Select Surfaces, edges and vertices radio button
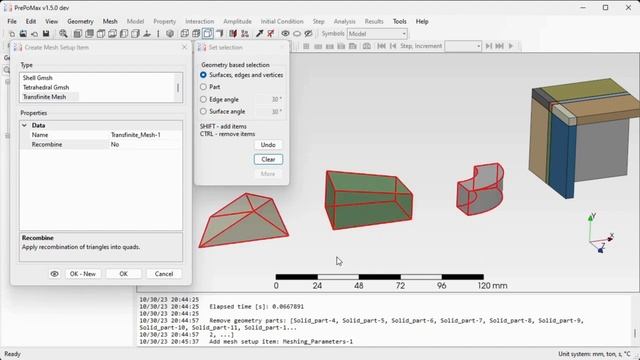The height and width of the screenshot is (360, 640). [203, 75]
